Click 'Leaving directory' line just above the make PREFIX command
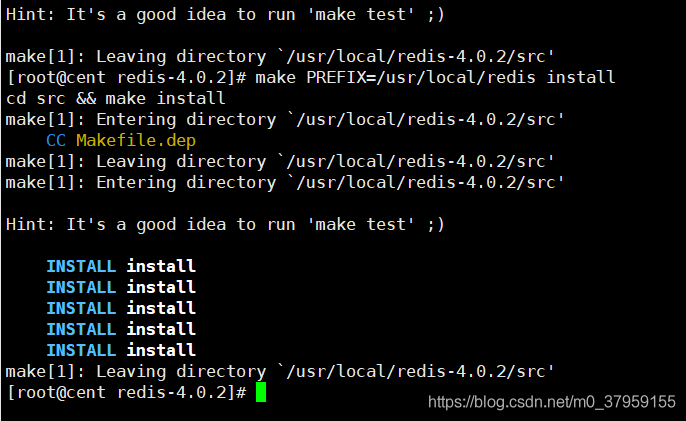Image resolution: width=686 pixels, height=421 pixels. pos(280,56)
